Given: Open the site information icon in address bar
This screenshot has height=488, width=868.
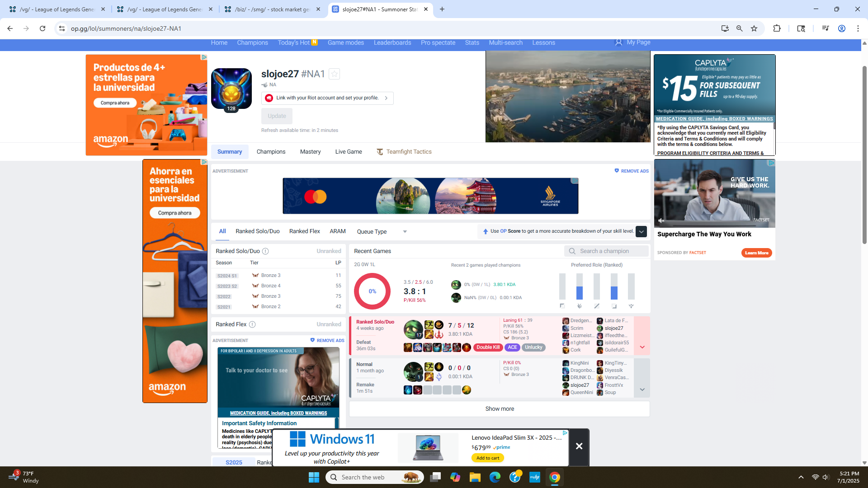Looking at the screenshot, I should coord(62,28).
